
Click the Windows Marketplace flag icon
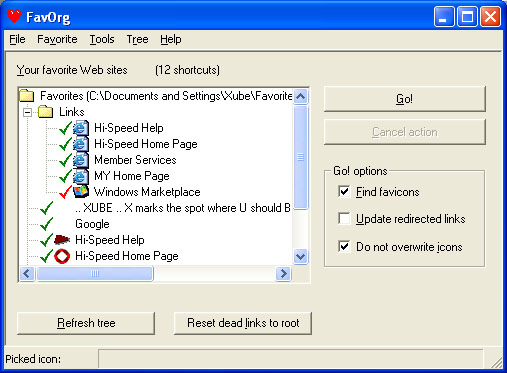pyautogui.click(x=81, y=191)
